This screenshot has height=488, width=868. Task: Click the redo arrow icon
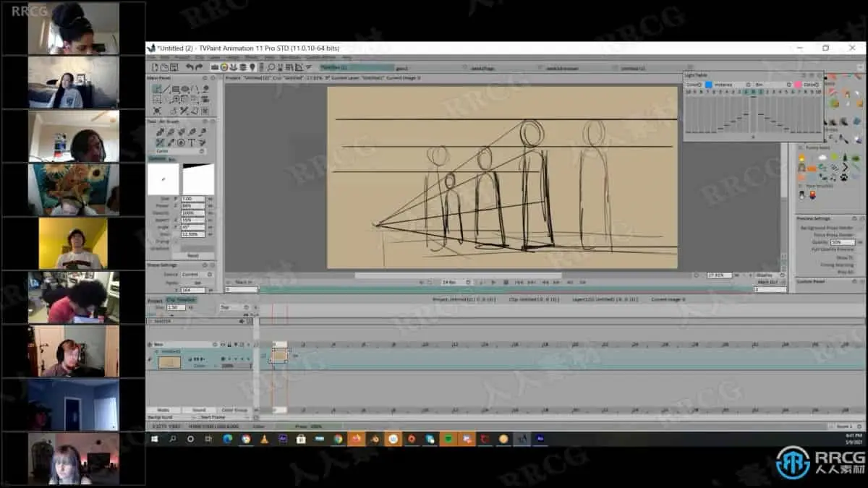coord(199,67)
